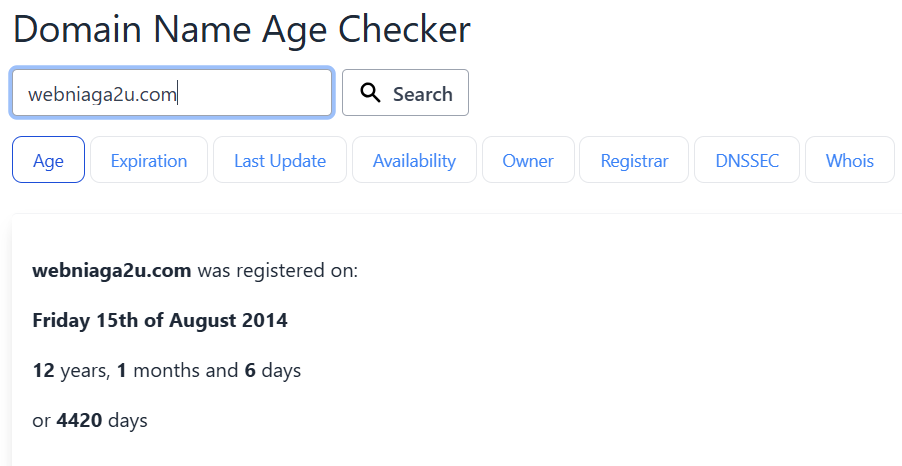Click the magnifying glass search icon

[370, 93]
